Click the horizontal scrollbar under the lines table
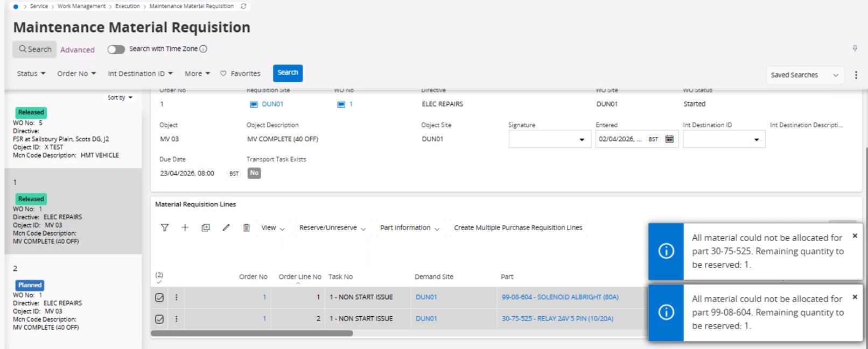The image size is (868, 349). pos(251,333)
